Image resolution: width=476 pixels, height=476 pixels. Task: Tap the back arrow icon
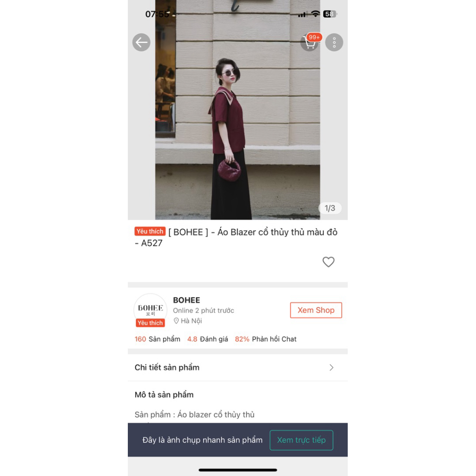pyautogui.click(x=141, y=42)
